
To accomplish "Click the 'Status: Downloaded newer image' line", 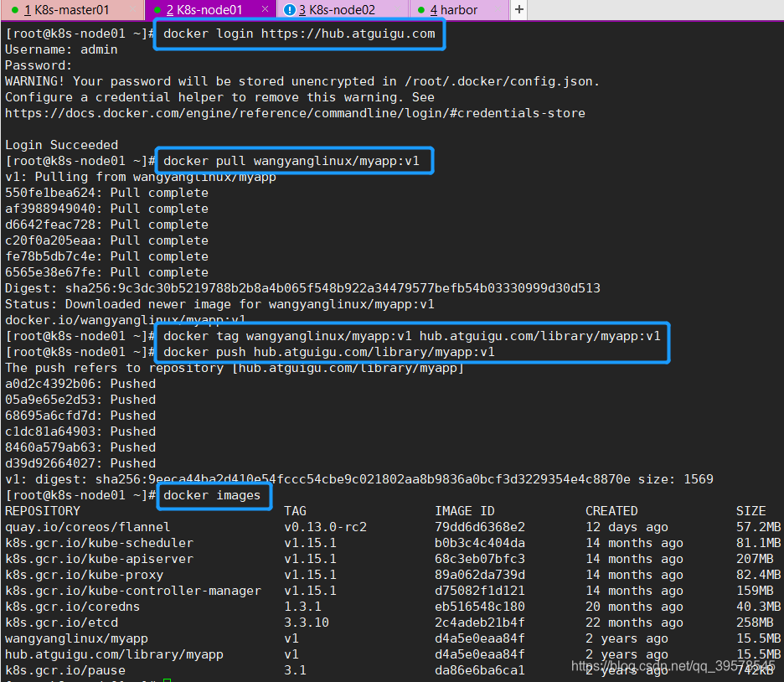I will click(x=219, y=304).
